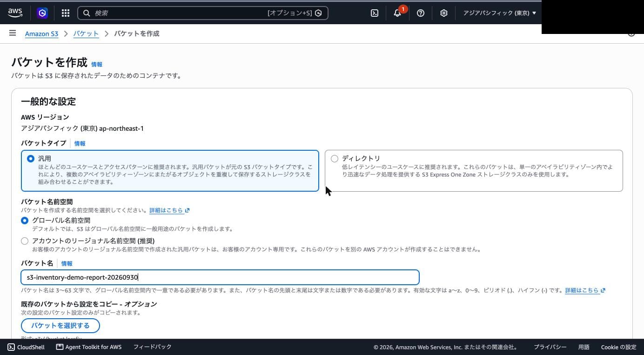Open the help question mark menu
The width and height of the screenshot is (644, 355).
421,13
